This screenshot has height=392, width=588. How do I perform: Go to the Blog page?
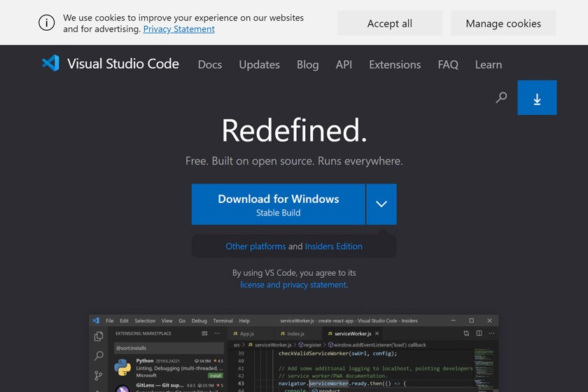[x=307, y=64]
